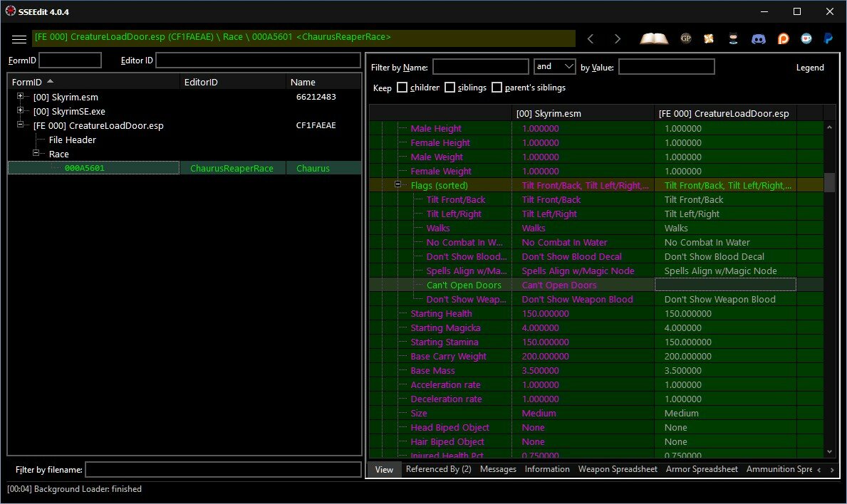Click the FormID column header
Screen dimensions: 847x504
[x=93, y=82]
